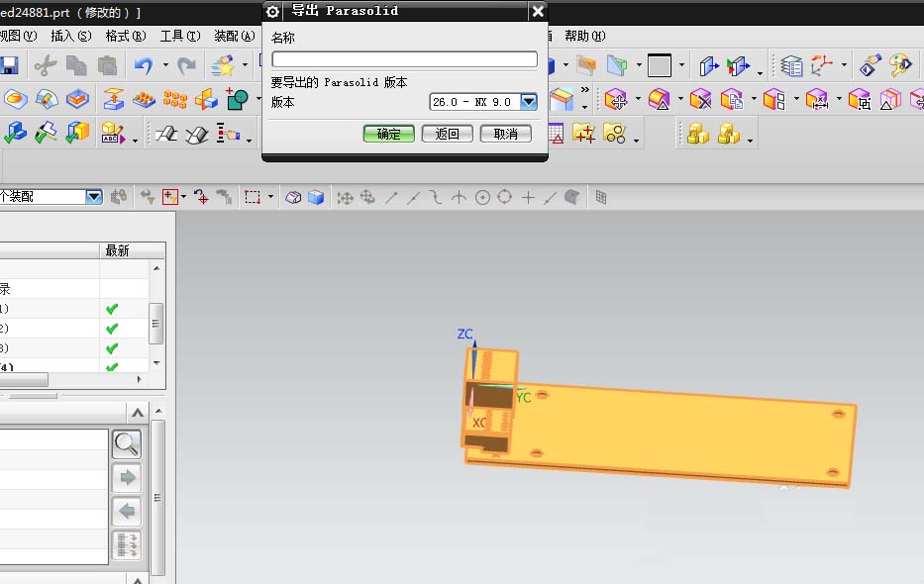
Task: Click the third green checkmark in 最新 column
Action: tap(111, 348)
